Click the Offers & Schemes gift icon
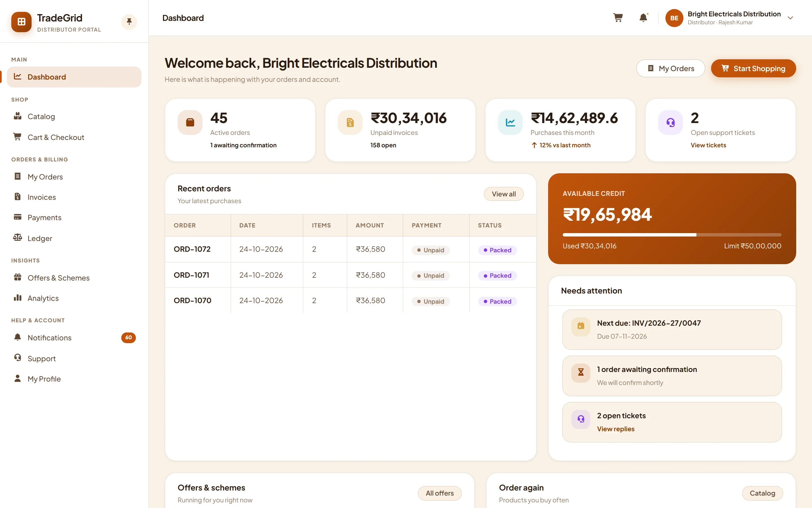This screenshot has width=812, height=508. (17, 277)
